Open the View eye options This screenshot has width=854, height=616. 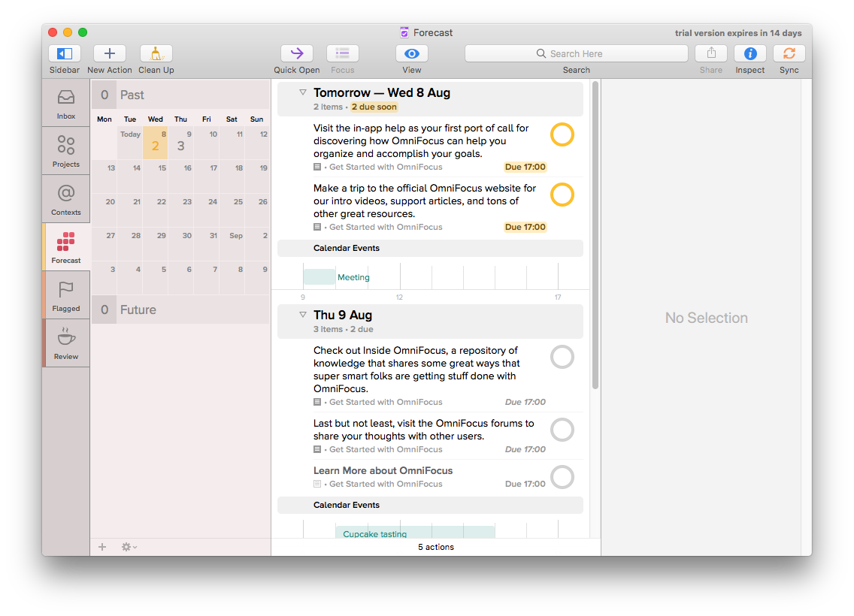[x=411, y=54]
